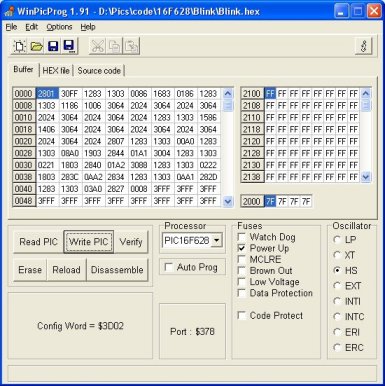The width and height of the screenshot is (385, 386).
Task: Click the Read PIC button
Action: click(38, 242)
